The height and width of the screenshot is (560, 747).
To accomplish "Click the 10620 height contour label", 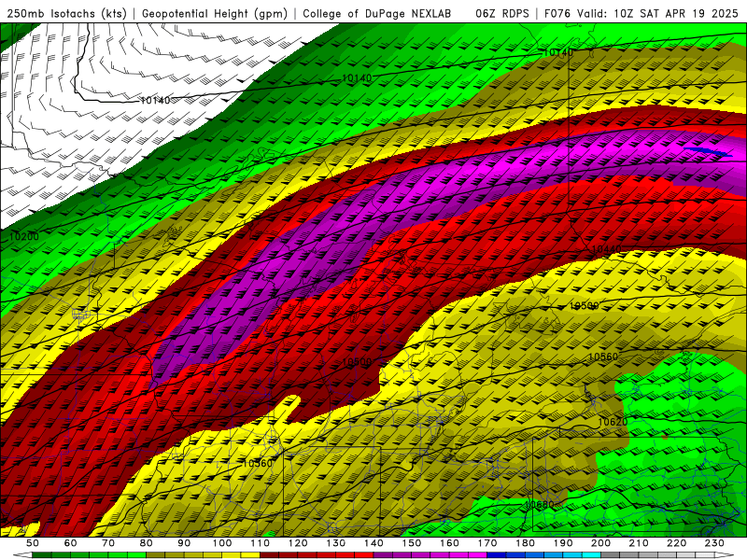I will (x=613, y=422).
